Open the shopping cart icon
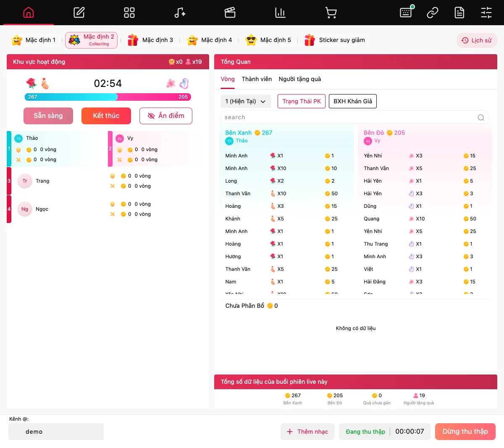 click(x=331, y=13)
